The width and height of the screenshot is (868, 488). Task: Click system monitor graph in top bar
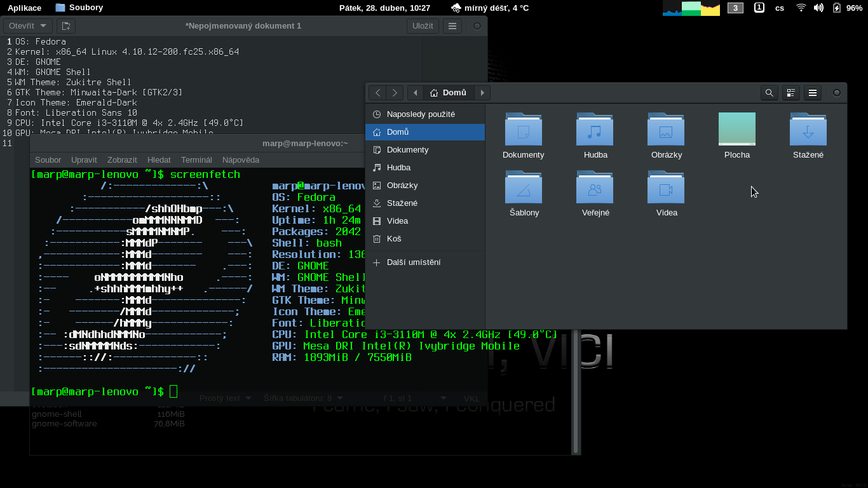tap(691, 8)
